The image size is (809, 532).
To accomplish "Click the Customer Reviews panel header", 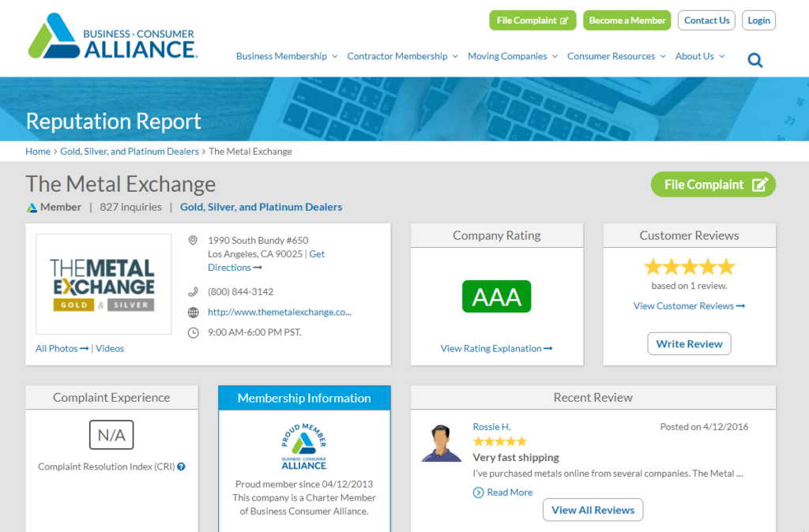I will 689,235.
